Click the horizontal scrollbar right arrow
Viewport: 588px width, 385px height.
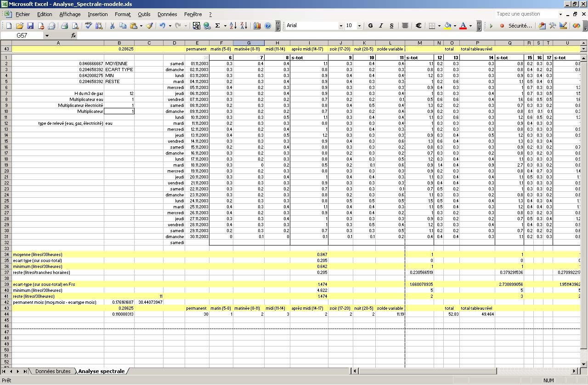click(574, 371)
